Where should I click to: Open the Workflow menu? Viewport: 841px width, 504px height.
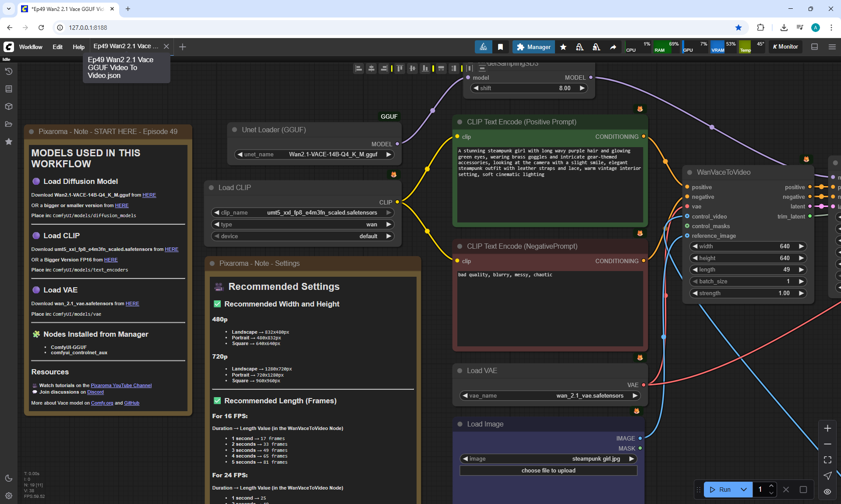tap(31, 47)
